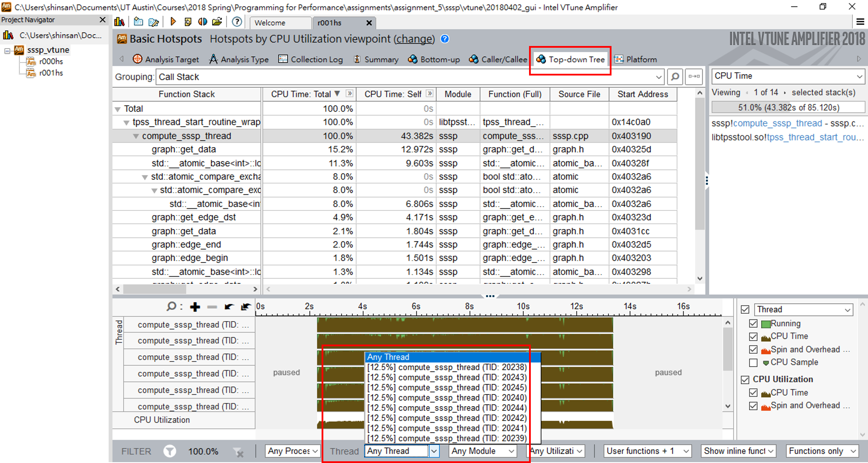Open the Bottom-up tab

[x=434, y=59]
